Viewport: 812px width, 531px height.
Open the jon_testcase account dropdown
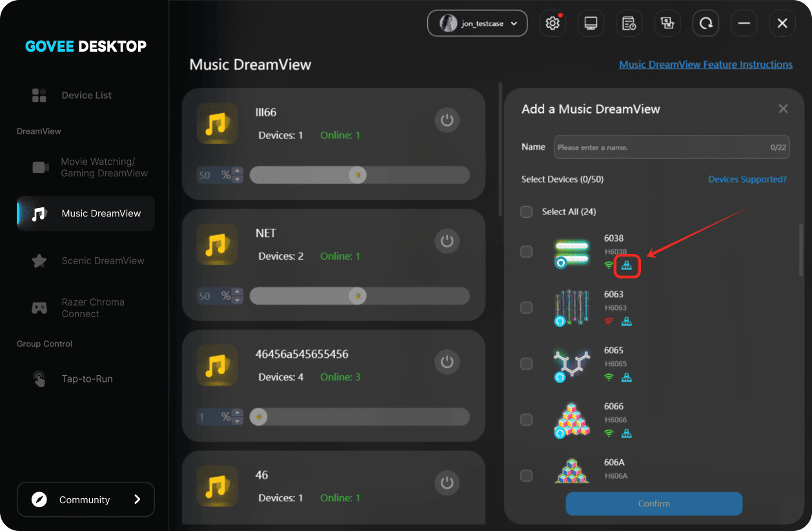pos(477,23)
